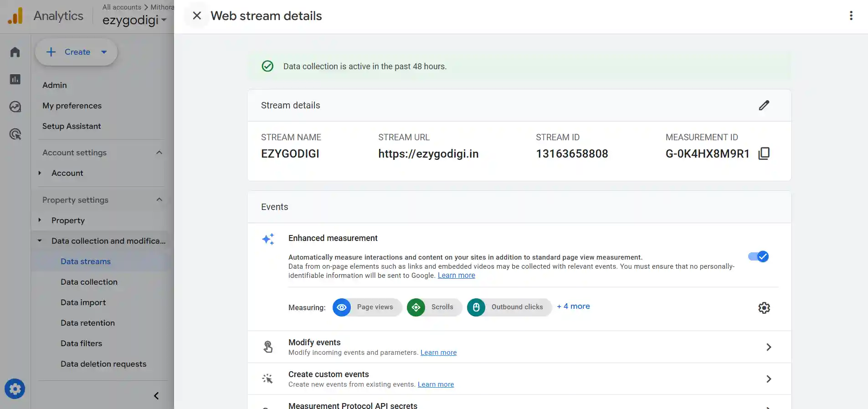The image size is (868, 409).
Task: Open the ezygodigi property selector dropdown
Action: pos(134,20)
